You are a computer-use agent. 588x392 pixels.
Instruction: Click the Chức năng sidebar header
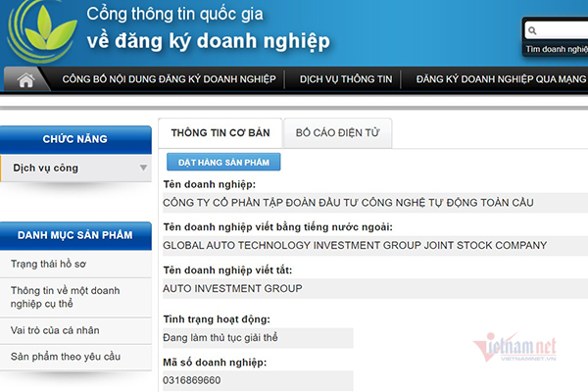(x=74, y=139)
